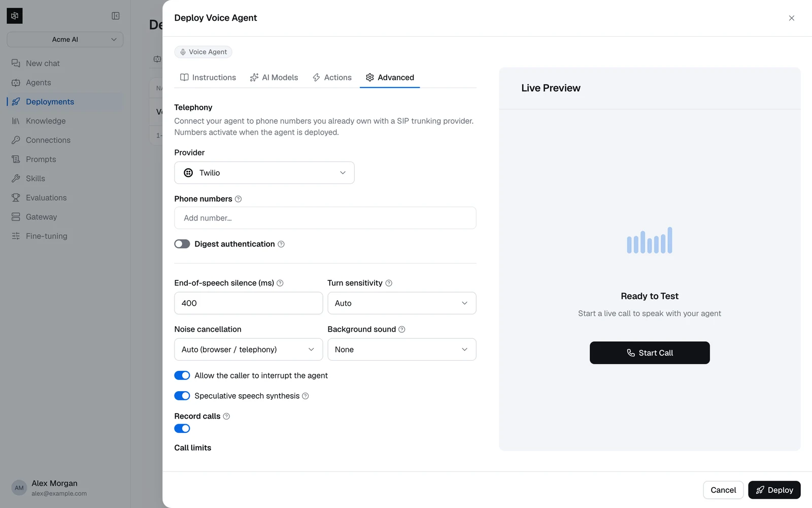Show help for End-of-speech silence

(x=280, y=283)
